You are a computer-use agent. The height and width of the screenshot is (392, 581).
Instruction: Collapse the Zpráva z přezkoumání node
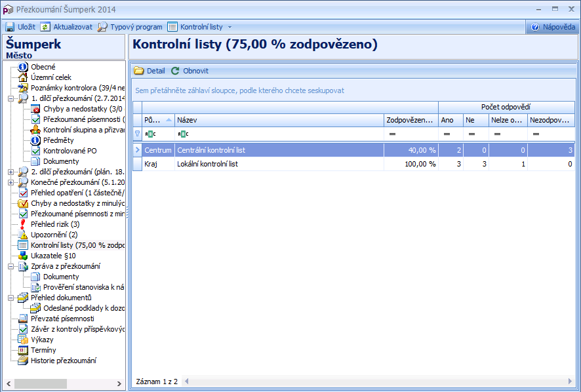tap(10, 266)
